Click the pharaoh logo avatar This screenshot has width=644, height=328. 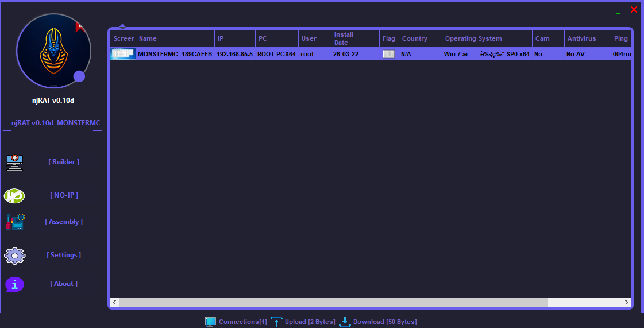(53, 51)
